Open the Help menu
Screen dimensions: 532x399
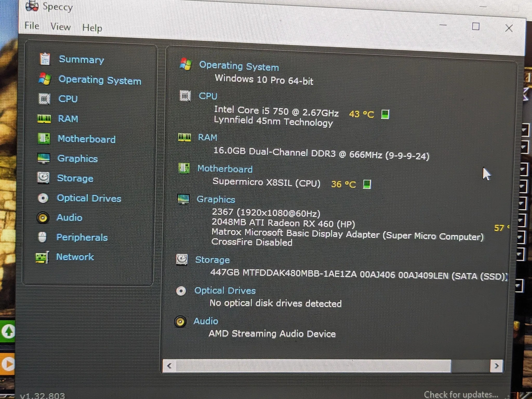92,28
